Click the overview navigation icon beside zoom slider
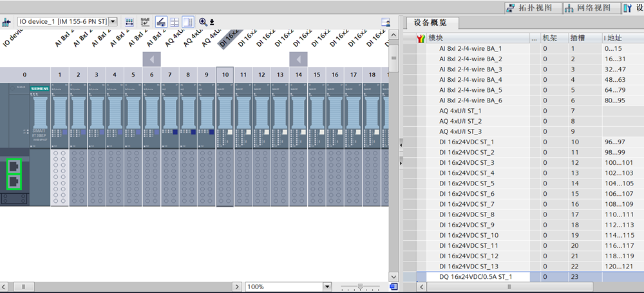Viewport: 644px width, 293px height. pyautogui.click(x=393, y=287)
